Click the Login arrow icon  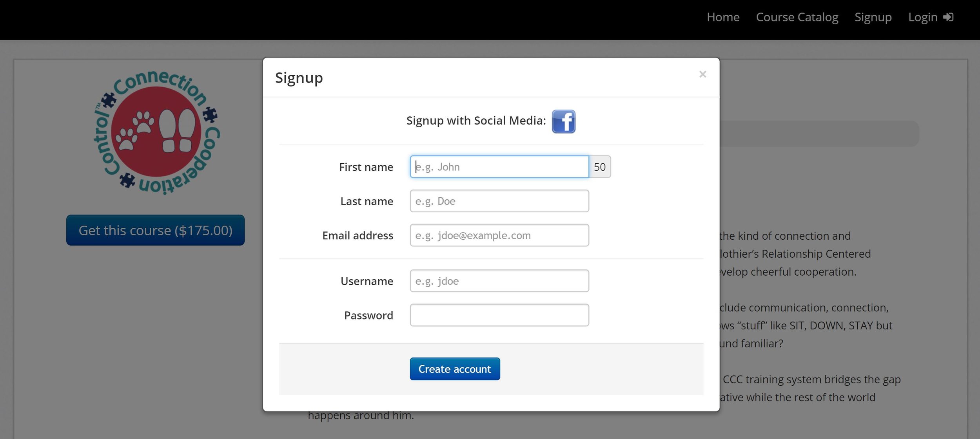click(948, 17)
